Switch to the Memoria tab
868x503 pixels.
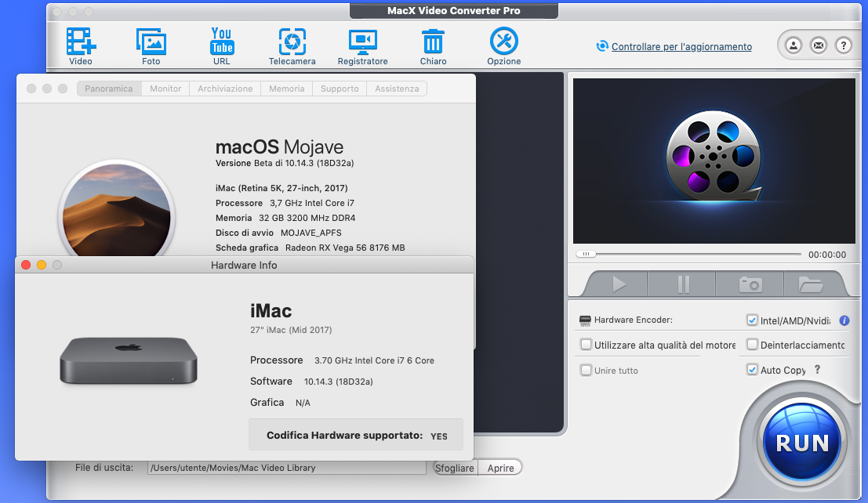pyautogui.click(x=287, y=89)
